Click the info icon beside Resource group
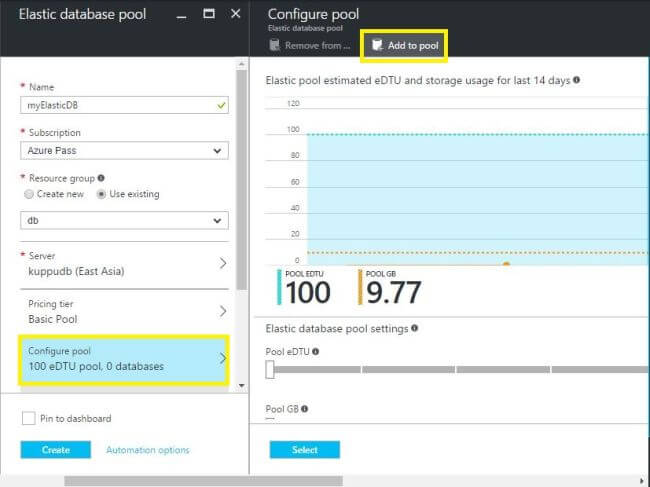 101,178
